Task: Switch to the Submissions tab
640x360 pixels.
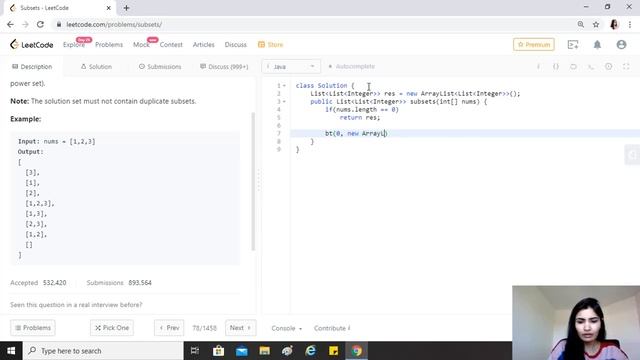Action: [160, 67]
